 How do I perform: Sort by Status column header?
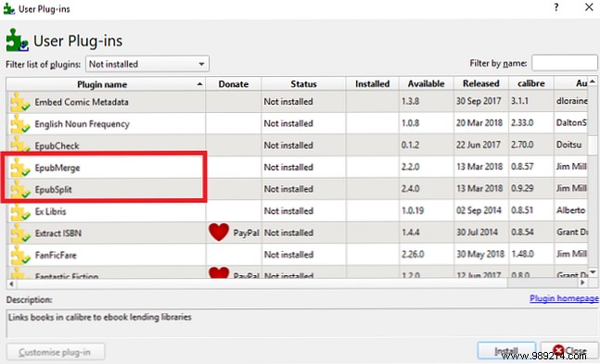pyautogui.click(x=303, y=84)
